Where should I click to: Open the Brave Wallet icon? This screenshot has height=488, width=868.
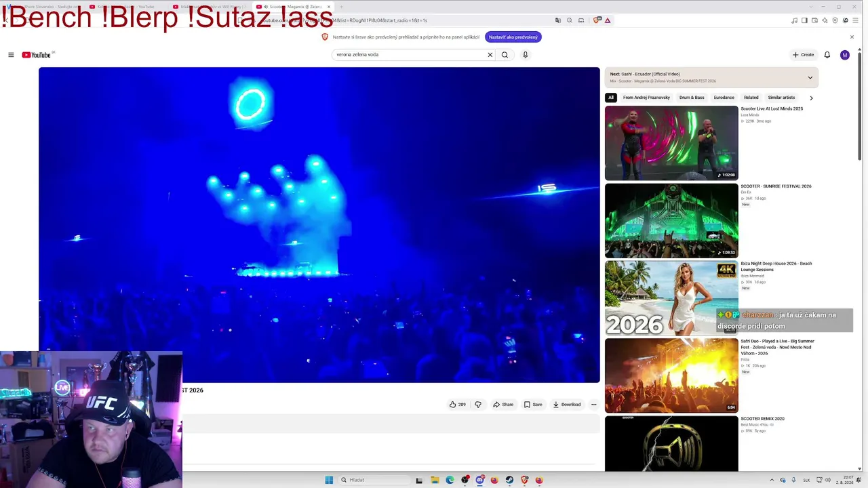tap(814, 20)
